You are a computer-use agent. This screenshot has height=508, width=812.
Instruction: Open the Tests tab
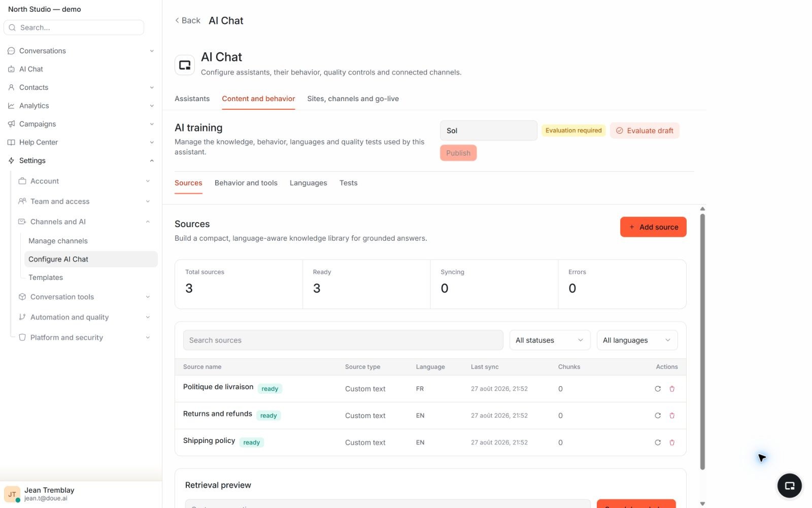(x=348, y=183)
